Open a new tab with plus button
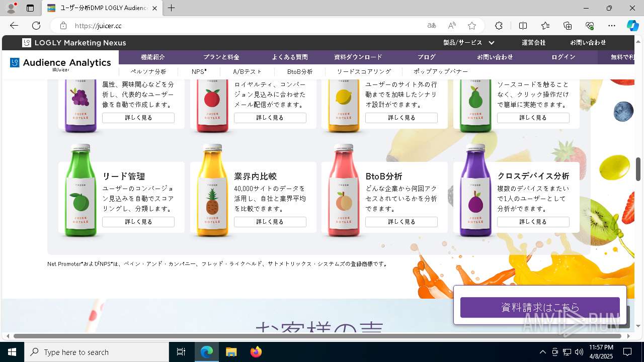This screenshot has height=362, width=644. (172, 8)
